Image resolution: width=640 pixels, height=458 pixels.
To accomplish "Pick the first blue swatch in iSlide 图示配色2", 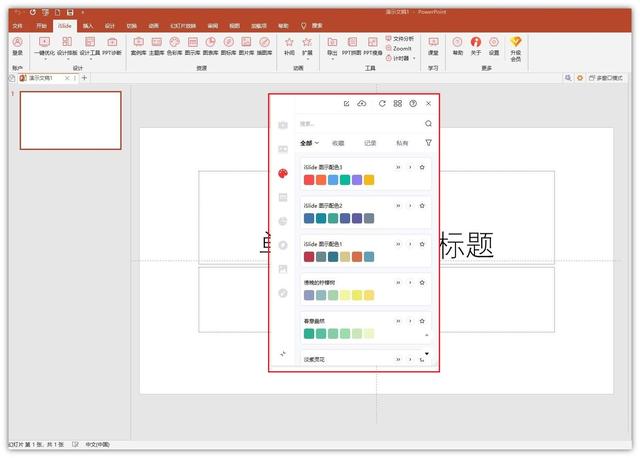I will click(309, 218).
